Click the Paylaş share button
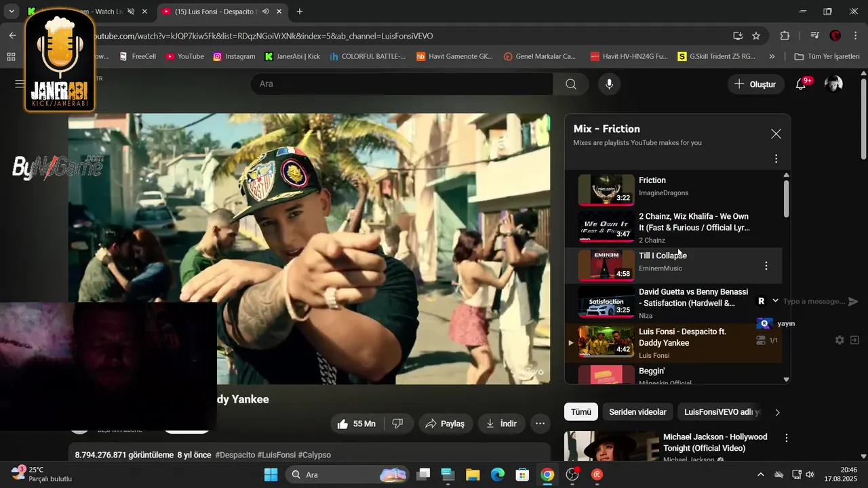The height and width of the screenshot is (488, 868). (x=445, y=424)
